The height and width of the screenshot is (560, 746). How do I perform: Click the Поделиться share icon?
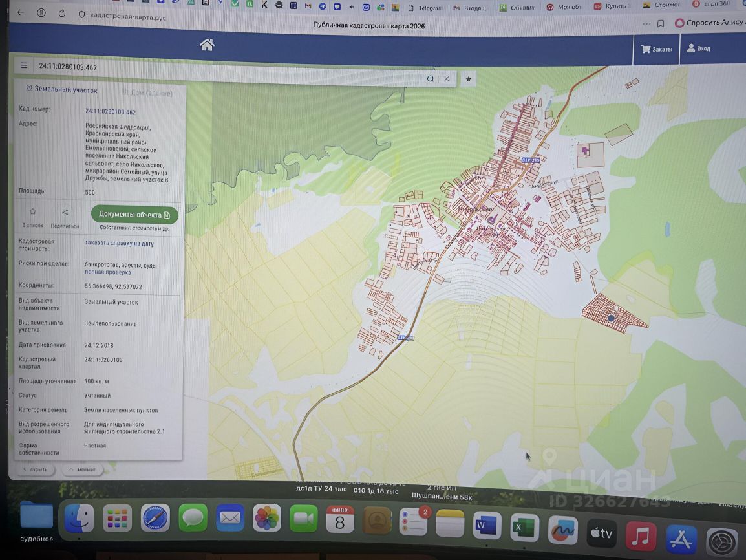(x=65, y=212)
